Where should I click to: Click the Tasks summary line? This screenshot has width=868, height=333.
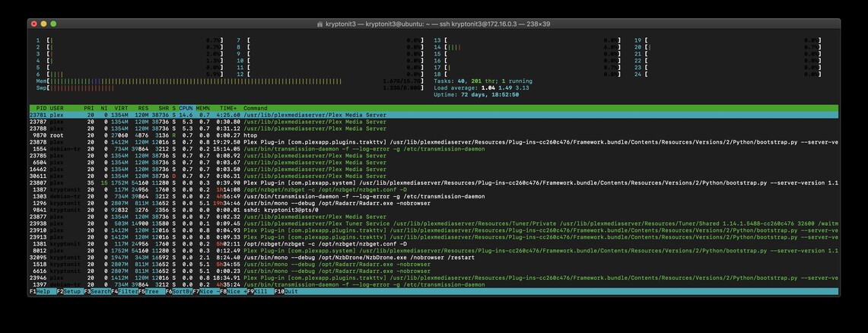pos(483,81)
